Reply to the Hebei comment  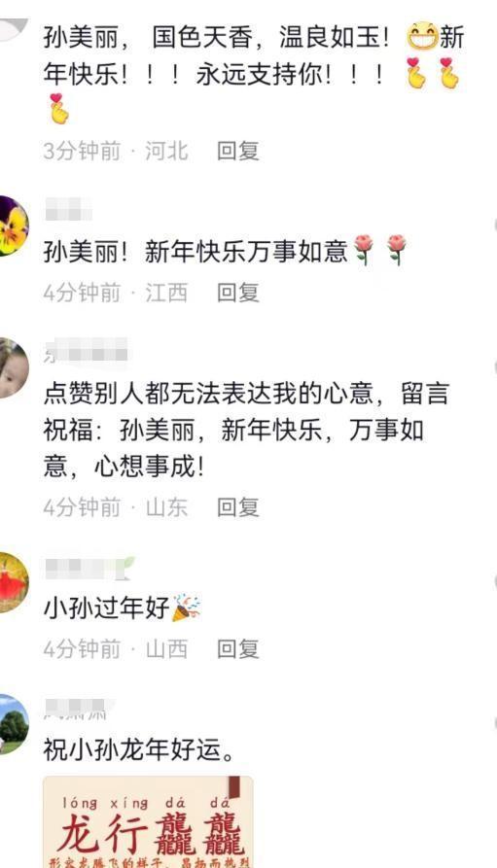point(237,151)
